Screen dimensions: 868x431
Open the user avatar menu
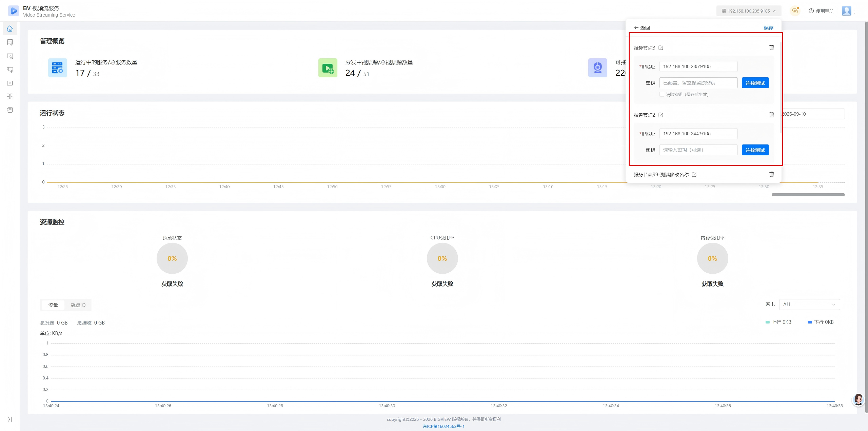click(847, 11)
